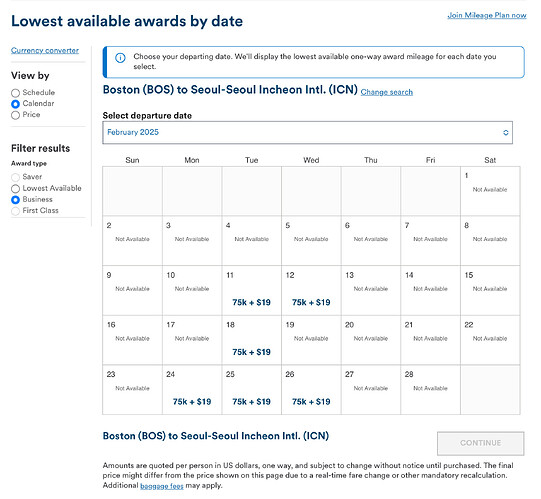Pick February 11 fare 75k + $19
The image size is (541, 499).
pyautogui.click(x=252, y=303)
